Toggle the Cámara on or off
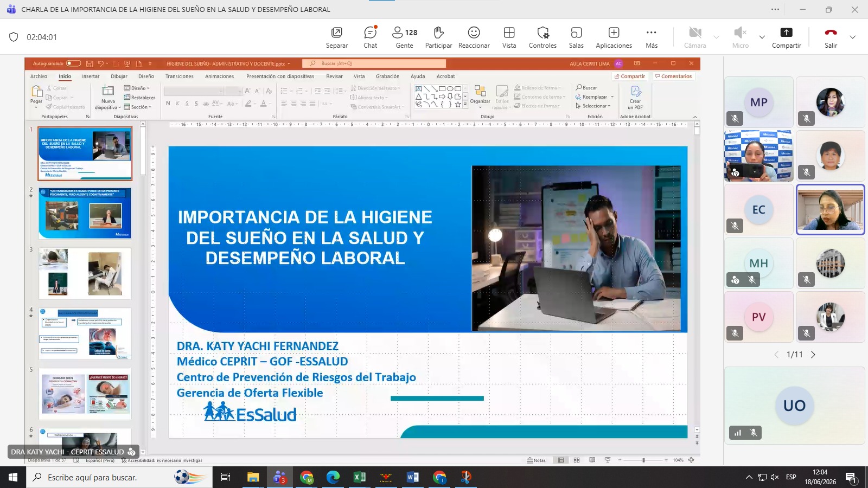 coord(695,37)
